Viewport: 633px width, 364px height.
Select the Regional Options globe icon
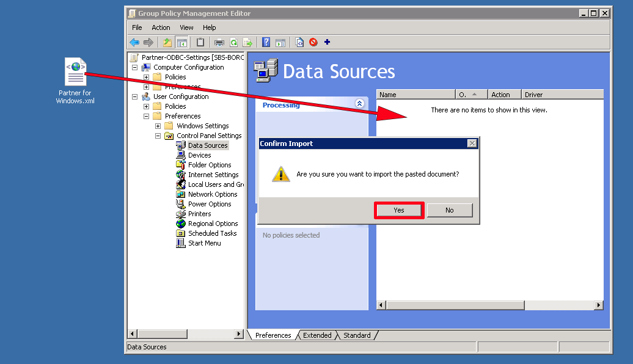pos(180,224)
